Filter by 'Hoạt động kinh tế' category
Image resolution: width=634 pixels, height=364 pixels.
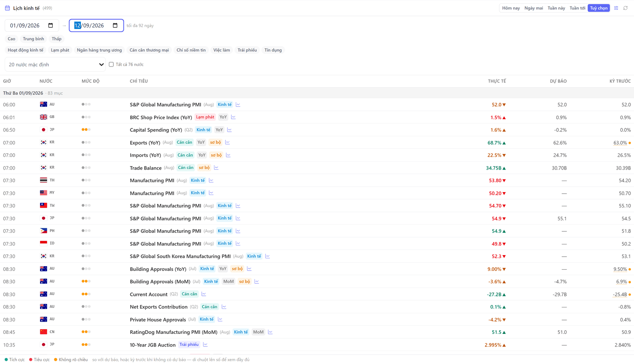pos(26,50)
